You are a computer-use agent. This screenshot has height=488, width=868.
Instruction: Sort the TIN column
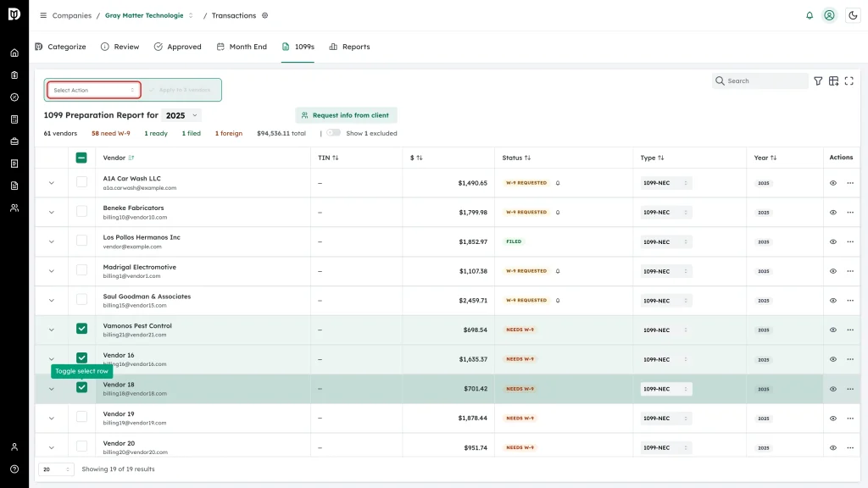click(336, 158)
